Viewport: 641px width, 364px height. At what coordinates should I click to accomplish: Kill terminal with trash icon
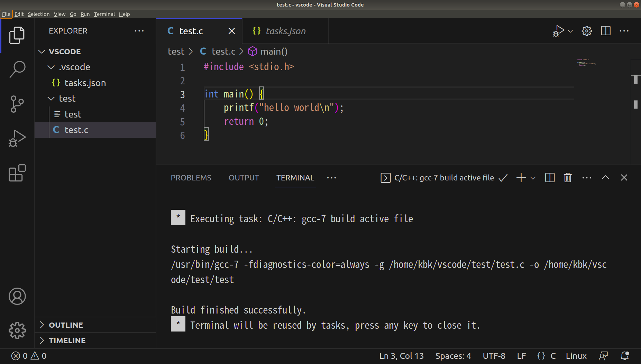[x=568, y=178]
